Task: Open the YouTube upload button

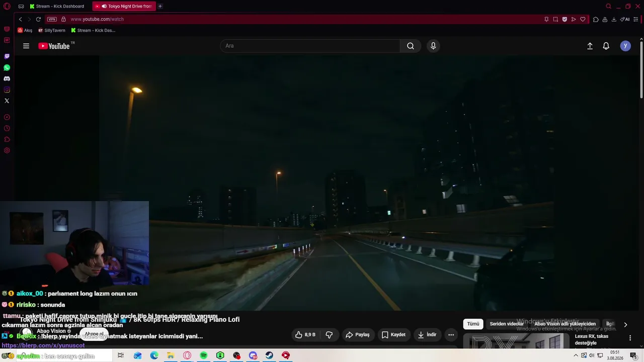Action: click(590, 46)
